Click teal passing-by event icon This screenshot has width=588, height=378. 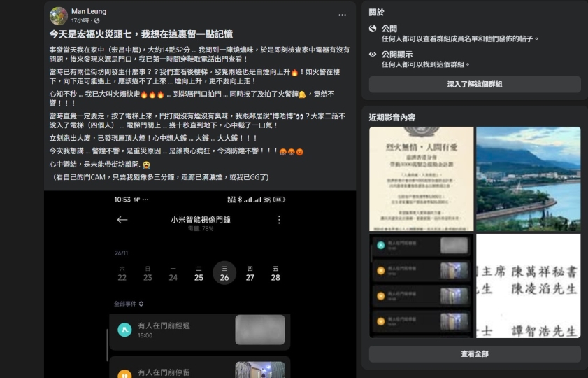click(x=124, y=330)
